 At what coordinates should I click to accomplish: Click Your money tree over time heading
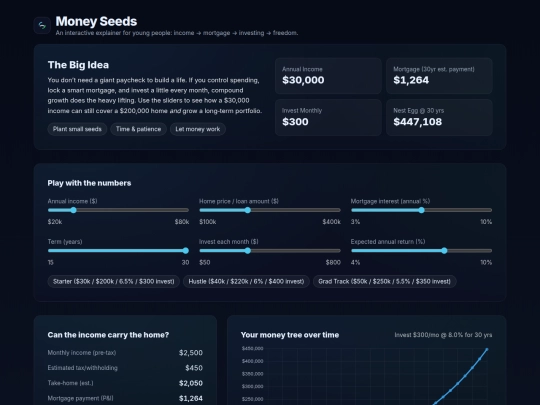pos(290,335)
